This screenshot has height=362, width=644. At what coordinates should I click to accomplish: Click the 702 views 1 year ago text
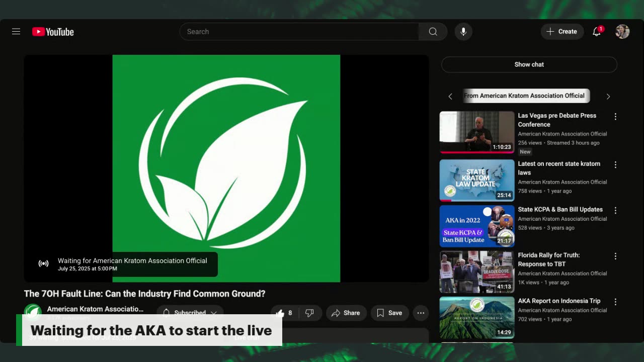point(545,319)
